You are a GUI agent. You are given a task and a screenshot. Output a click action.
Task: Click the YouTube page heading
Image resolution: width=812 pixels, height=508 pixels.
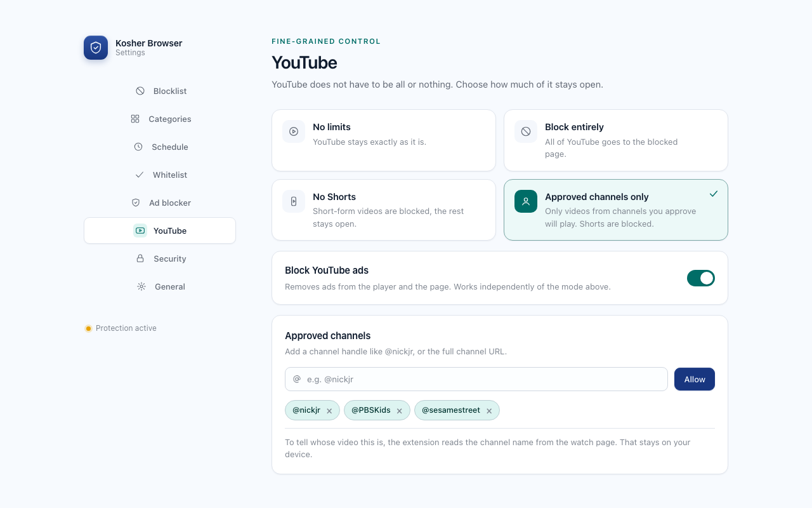pyautogui.click(x=304, y=62)
